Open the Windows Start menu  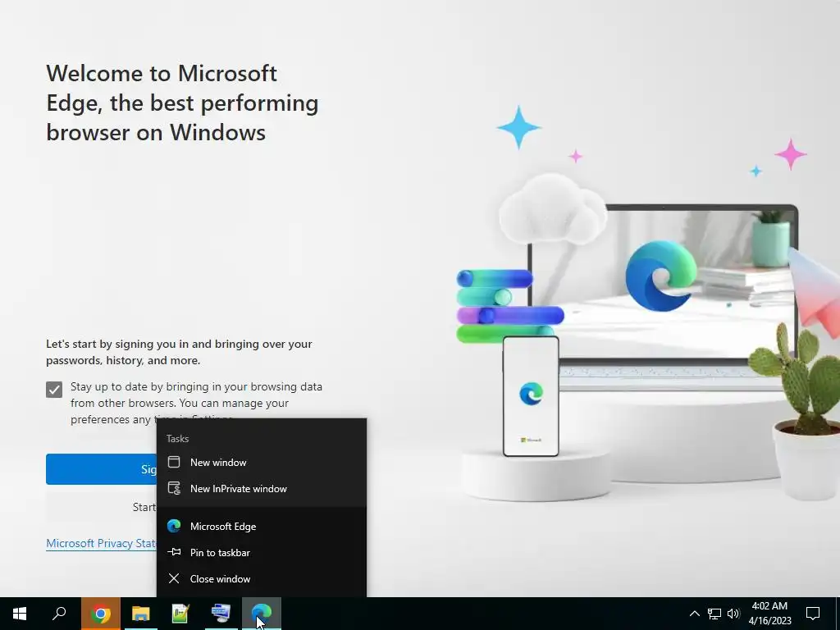point(20,614)
